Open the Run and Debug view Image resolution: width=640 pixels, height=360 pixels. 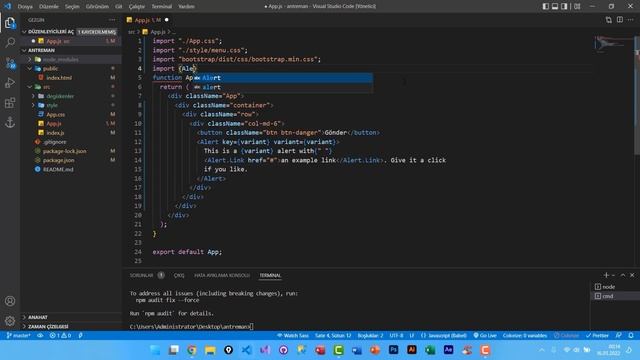click(x=10, y=82)
